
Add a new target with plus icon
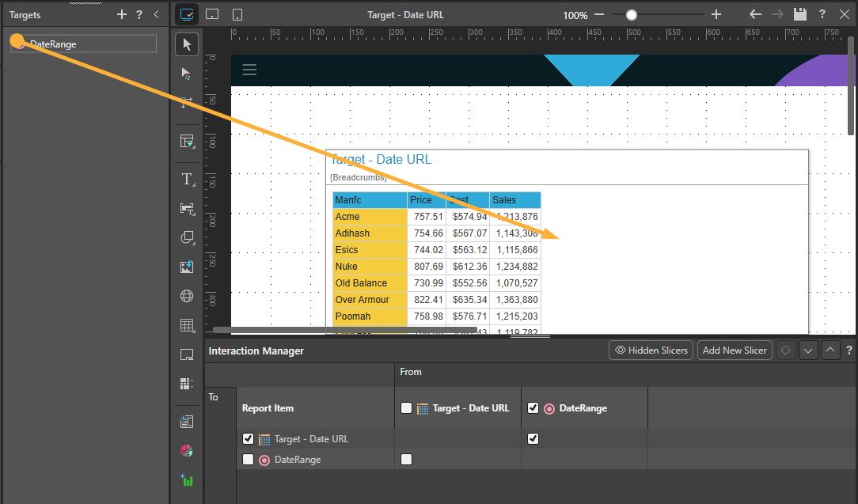point(121,14)
